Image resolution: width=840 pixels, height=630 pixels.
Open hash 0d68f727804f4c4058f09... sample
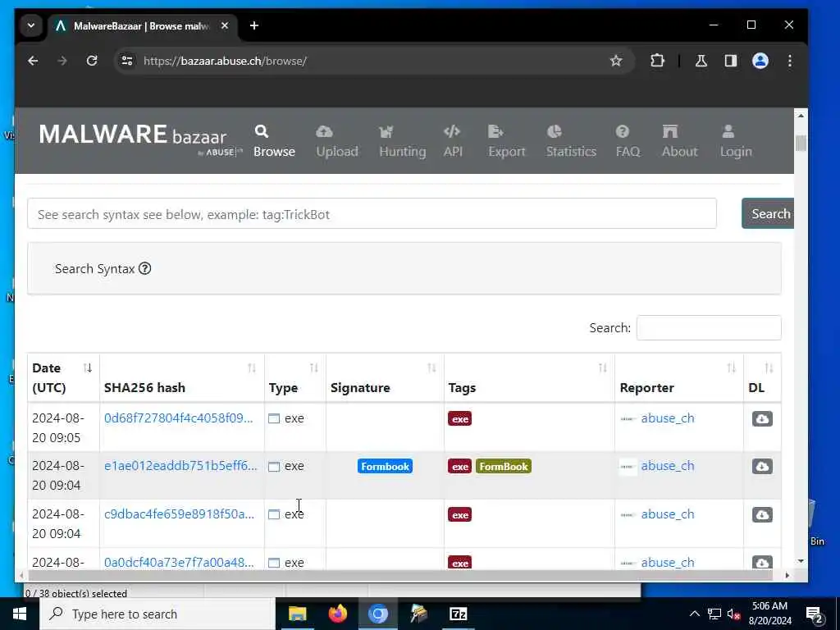tap(178, 418)
